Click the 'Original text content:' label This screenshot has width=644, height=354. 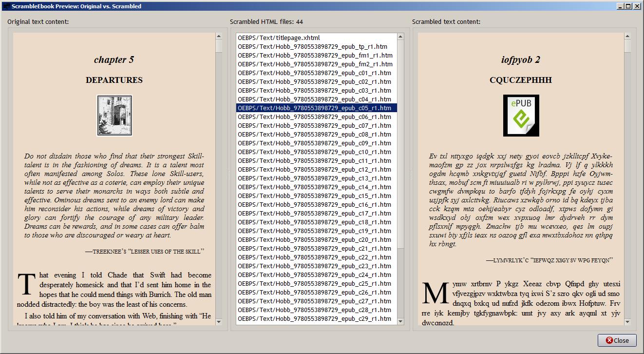pyautogui.click(x=38, y=21)
